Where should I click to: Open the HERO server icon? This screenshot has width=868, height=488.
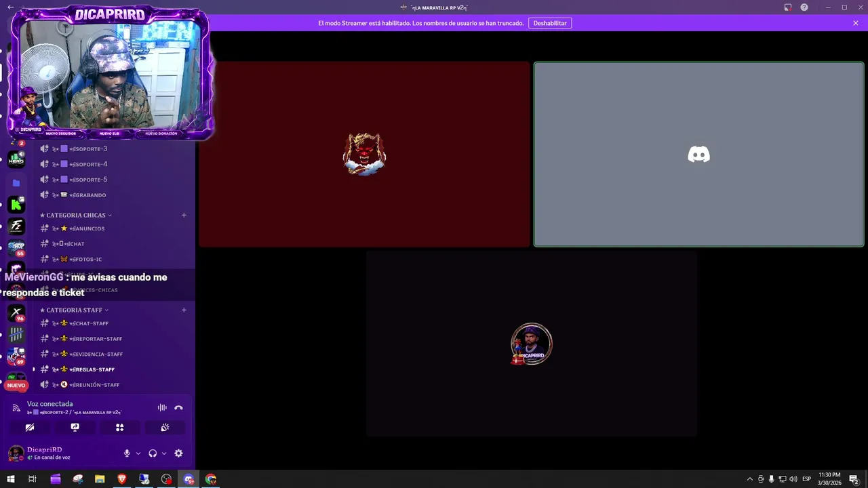tap(16, 159)
